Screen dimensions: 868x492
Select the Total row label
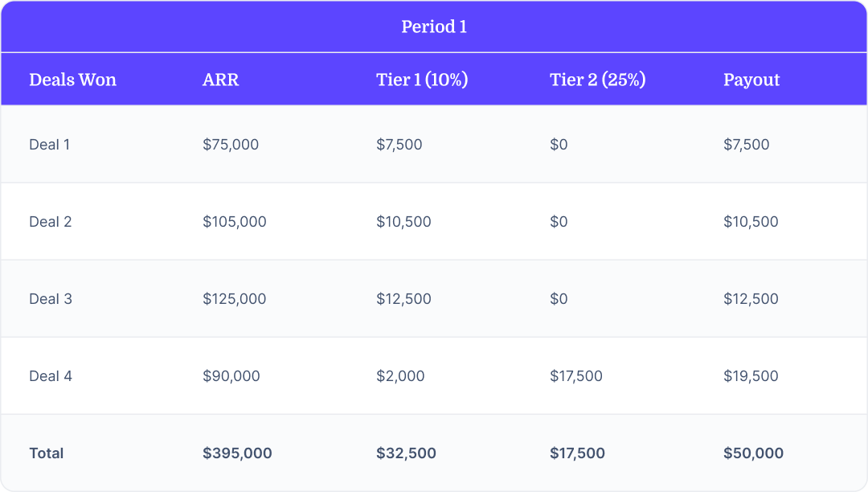[x=47, y=453]
